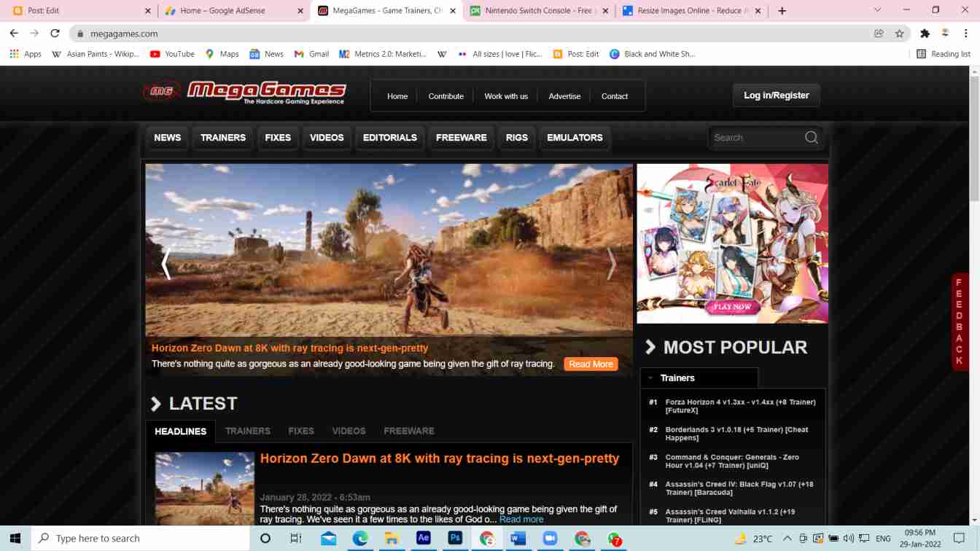Image resolution: width=980 pixels, height=551 pixels.
Task: Click the address bar URL
Action: point(124,34)
